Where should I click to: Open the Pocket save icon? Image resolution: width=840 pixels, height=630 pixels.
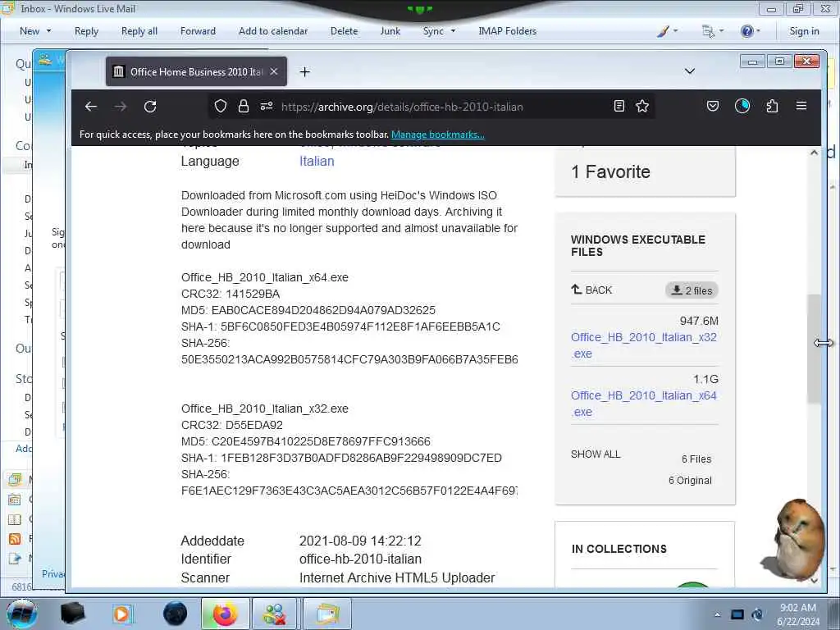713,106
